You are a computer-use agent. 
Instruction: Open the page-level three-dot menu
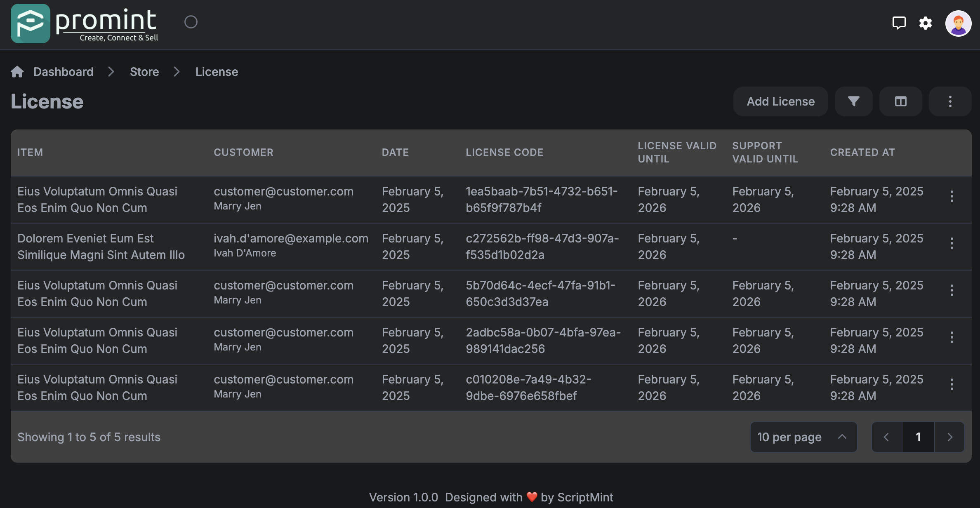pyautogui.click(x=950, y=101)
